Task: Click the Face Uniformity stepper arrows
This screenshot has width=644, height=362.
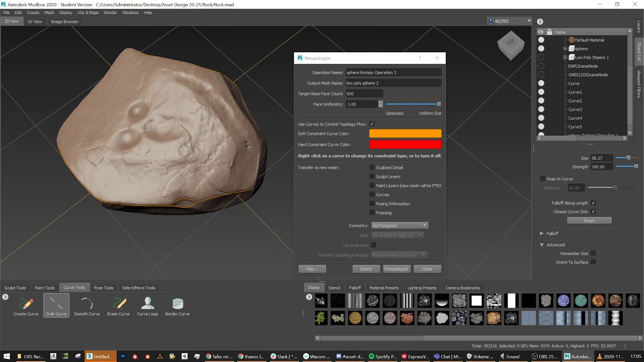Action: coord(380,104)
